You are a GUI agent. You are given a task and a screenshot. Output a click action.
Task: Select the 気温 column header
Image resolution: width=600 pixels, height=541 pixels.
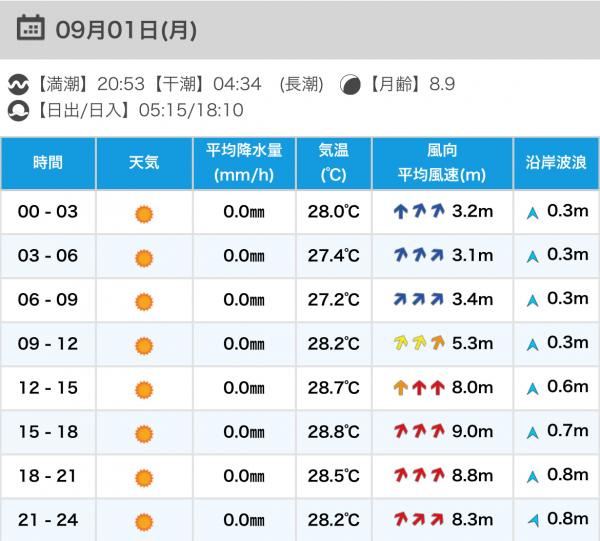pos(333,163)
